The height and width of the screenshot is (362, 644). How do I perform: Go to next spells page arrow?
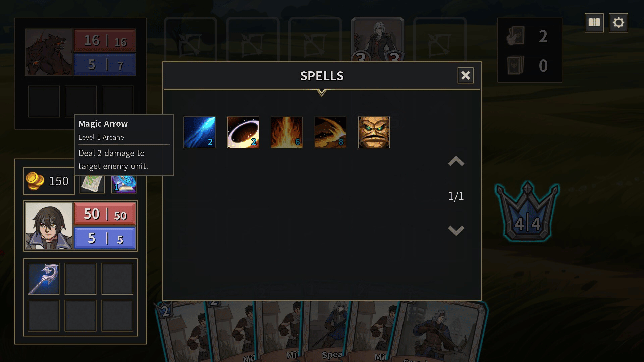456,230
